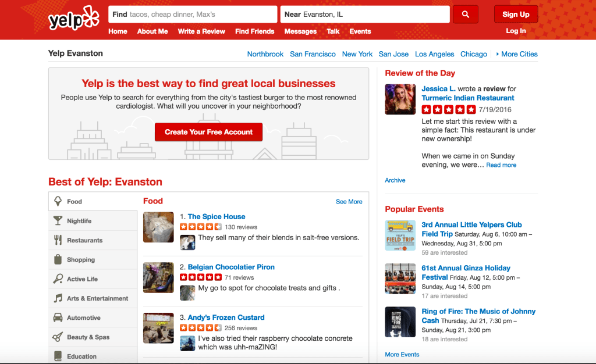Click Create Your Free Account button
596x364 pixels.
pyautogui.click(x=209, y=132)
